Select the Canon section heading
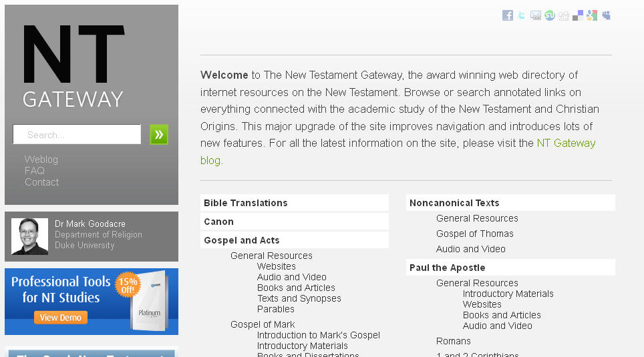The height and width of the screenshot is (357, 644). [219, 222]
